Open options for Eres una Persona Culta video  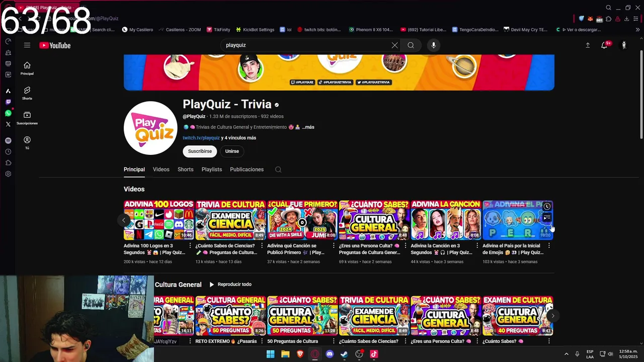[x=406, y=246]
